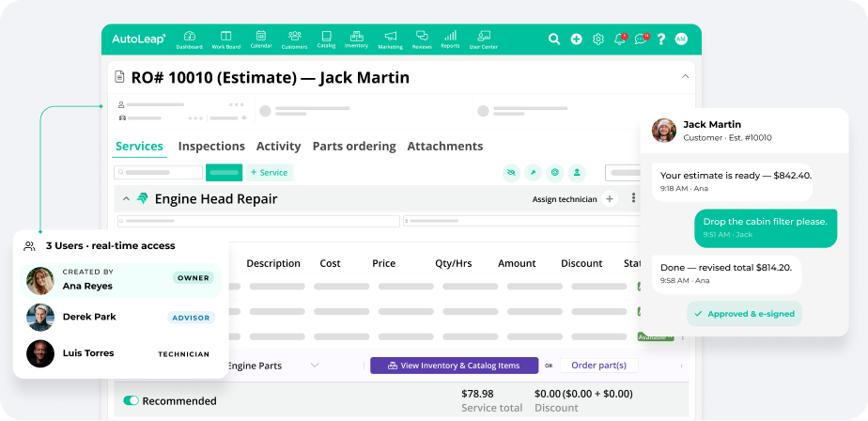Image resolution: width=868 pixels, height=421 pixels.
Task: Click the wrench icon in services toolbar
Action: pyautogui.click(x=533, y=173)
